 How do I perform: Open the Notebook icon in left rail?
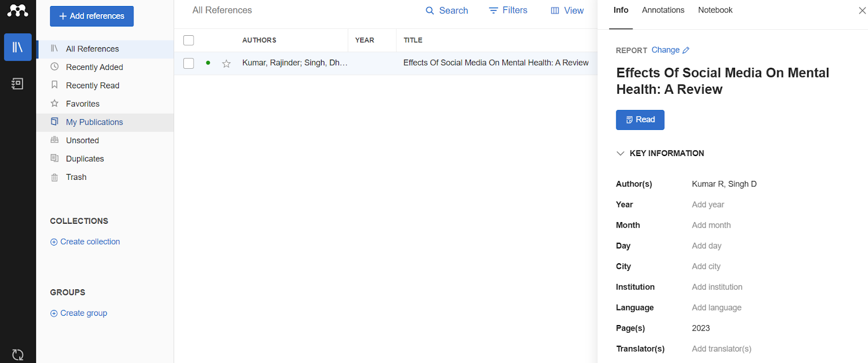17,83
